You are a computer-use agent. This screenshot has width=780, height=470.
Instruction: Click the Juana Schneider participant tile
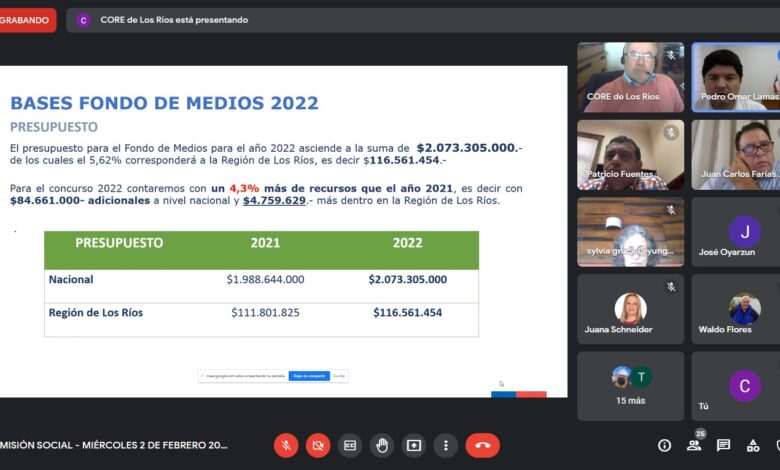pos(630,309)
